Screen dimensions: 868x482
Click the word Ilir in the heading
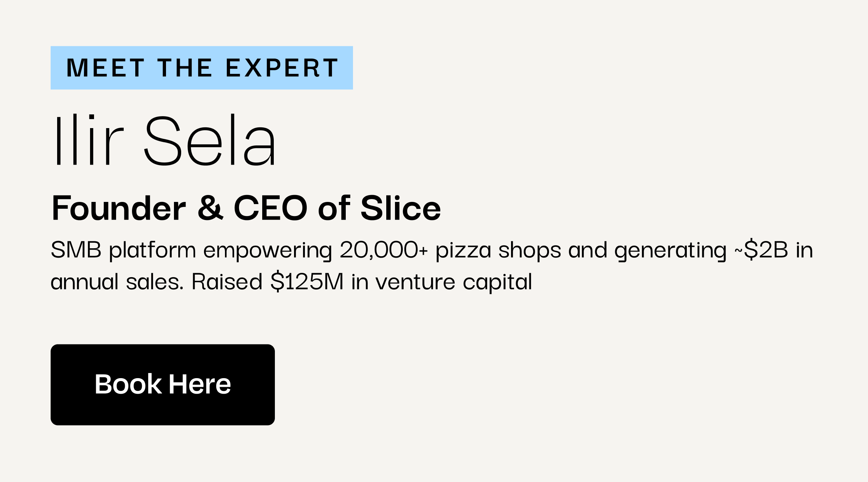89,140
